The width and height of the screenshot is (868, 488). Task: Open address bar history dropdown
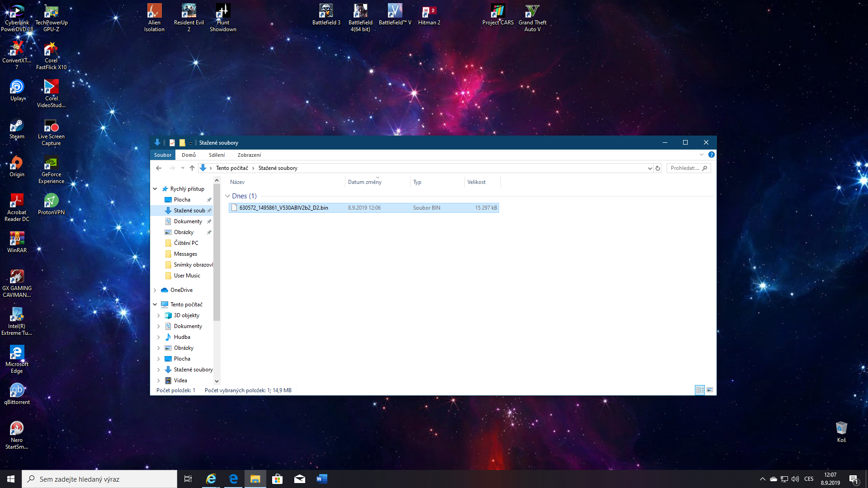point(650,168)
